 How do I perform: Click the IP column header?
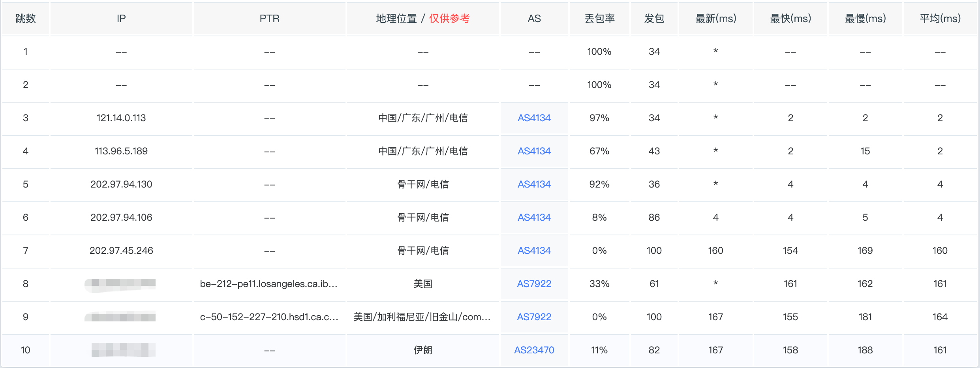[x=121, y=19]
